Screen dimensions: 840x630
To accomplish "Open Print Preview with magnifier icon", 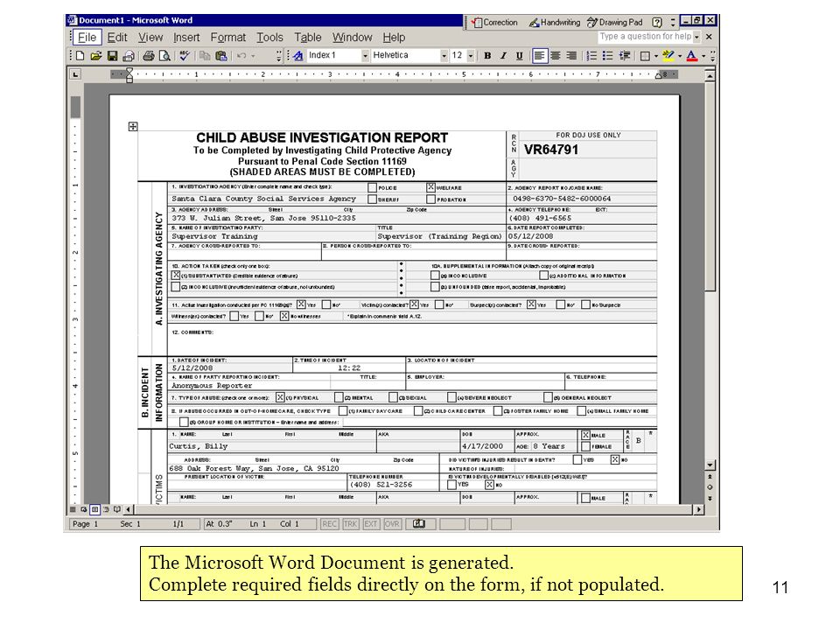I will pos(165,56).
